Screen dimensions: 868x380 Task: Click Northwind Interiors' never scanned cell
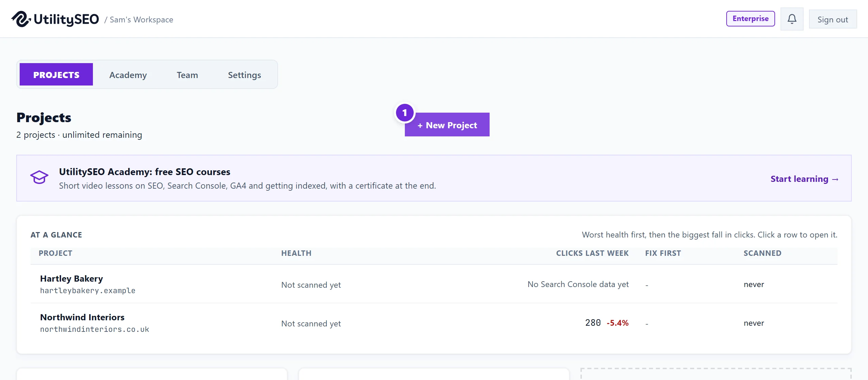[754, 323]
